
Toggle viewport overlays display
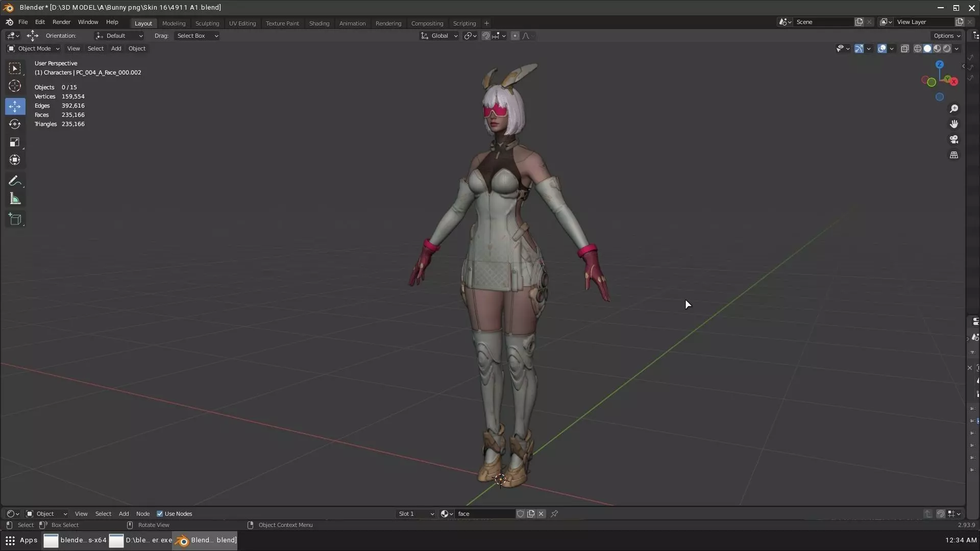click(882, 48)
